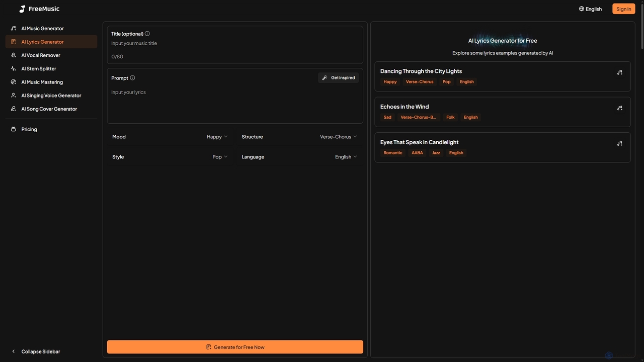Open the Mood dropdown showing Happy
644x362 pixels.
(x=217, y=137)
